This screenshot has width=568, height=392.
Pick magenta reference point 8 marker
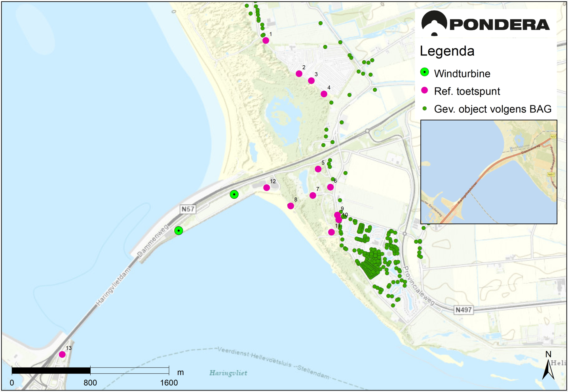pyautogui.click(x=291, y=206)
